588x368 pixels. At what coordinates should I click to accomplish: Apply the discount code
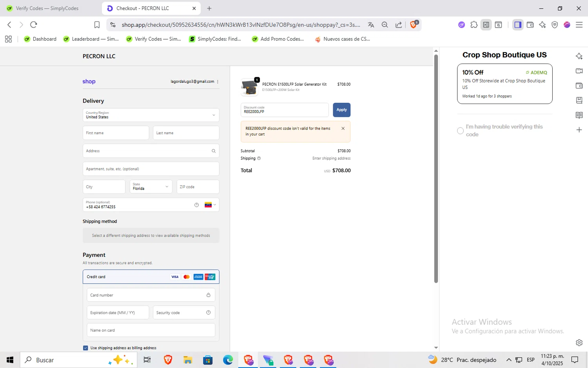(341, 110)
